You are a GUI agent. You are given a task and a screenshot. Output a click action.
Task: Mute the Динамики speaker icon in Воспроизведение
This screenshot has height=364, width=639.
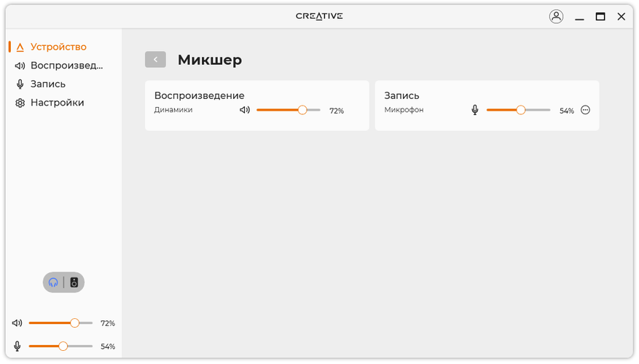pyautogui.click(x=245, y=110)
